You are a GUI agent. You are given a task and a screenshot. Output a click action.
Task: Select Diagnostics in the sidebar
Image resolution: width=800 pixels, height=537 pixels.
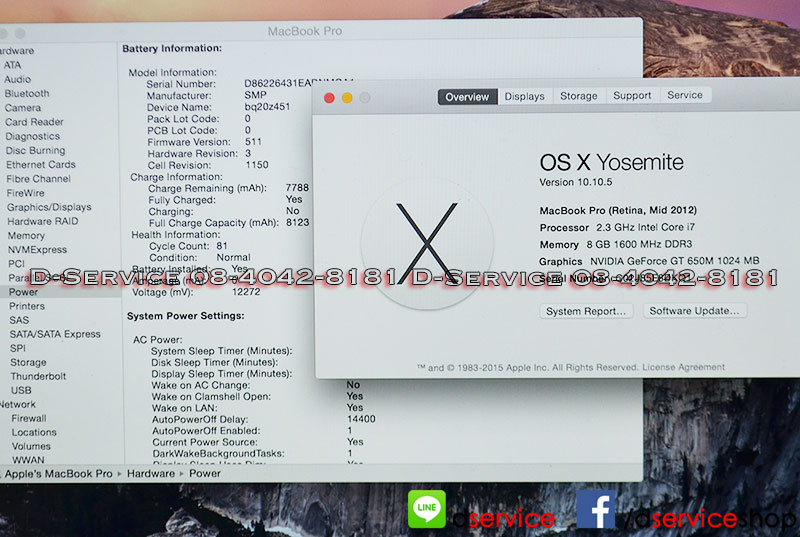click(x=33, y=136)
